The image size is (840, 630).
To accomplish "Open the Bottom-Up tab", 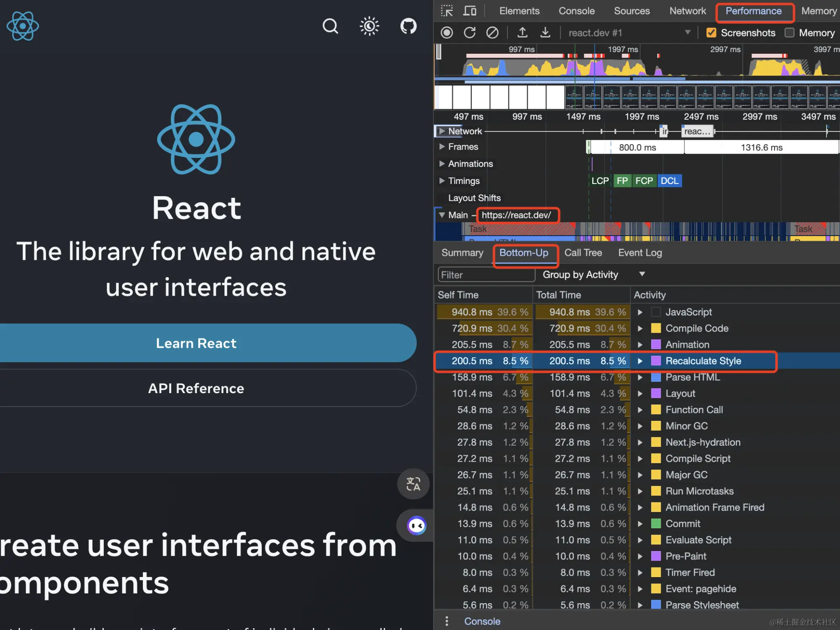I will pos(524,253).
